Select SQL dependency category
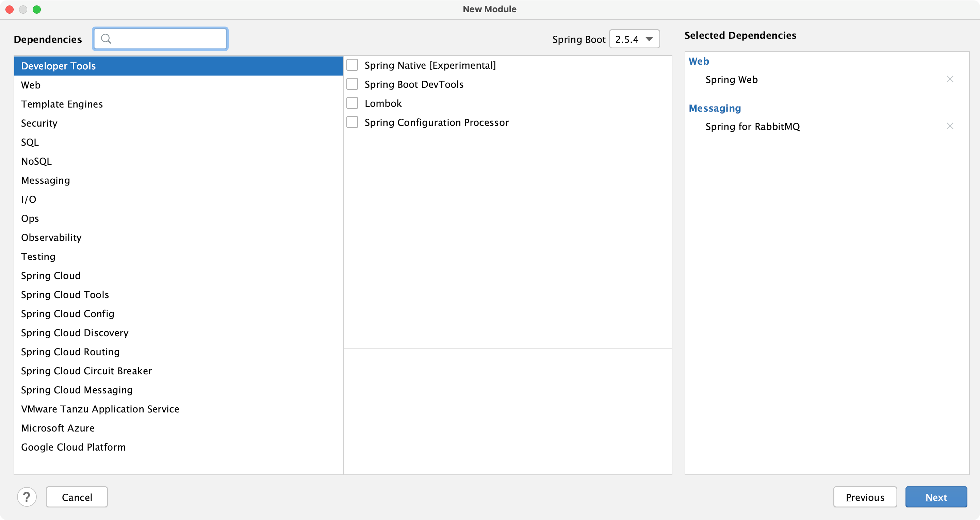Screen dimensions: 980x520 tap(178, 142)
